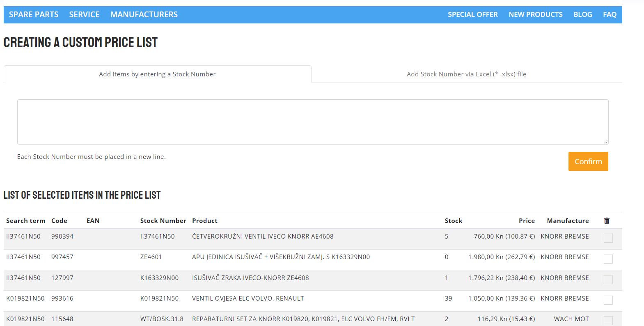Click the Price column header

527,221
